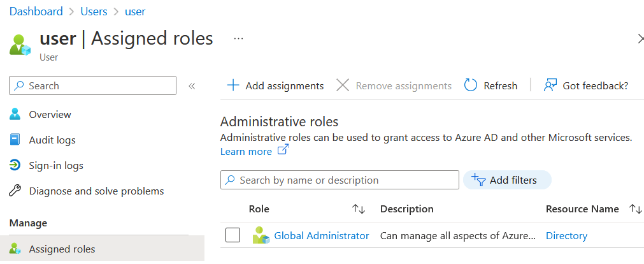Open Diagnose and solve problems
The height and width of the screenshot is (264, 644).
pos(96,191)
